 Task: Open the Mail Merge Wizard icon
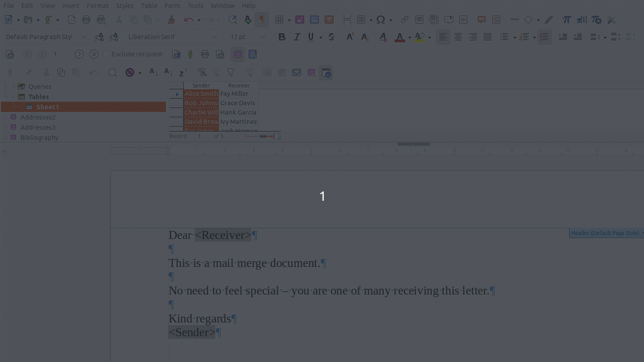(x=10, y=55)
